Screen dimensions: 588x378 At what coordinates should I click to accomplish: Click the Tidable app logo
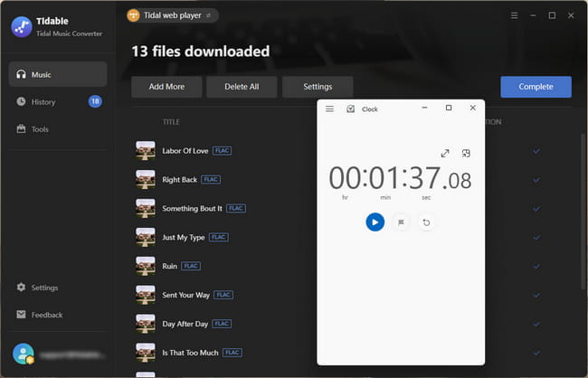coord(22,26)
